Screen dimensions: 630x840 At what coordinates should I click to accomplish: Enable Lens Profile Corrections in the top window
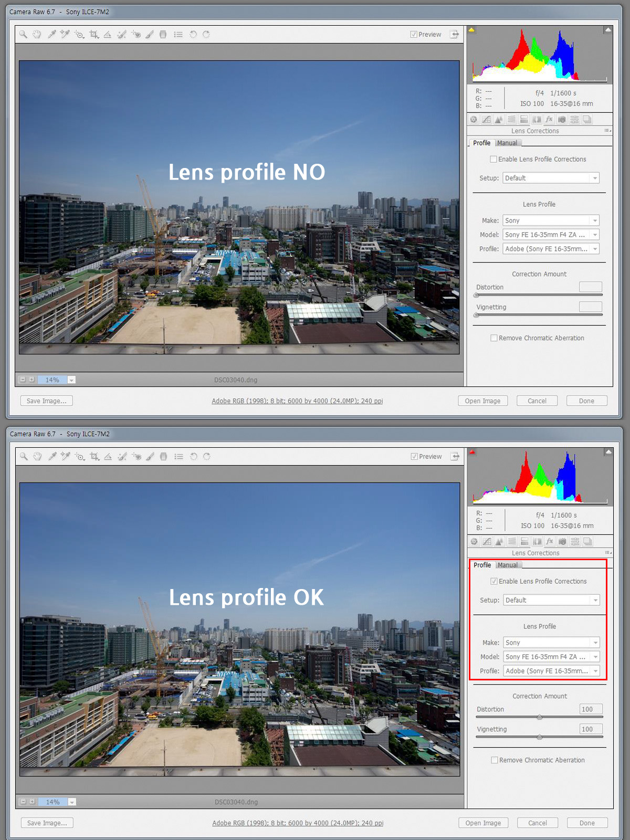pos(493,159)
